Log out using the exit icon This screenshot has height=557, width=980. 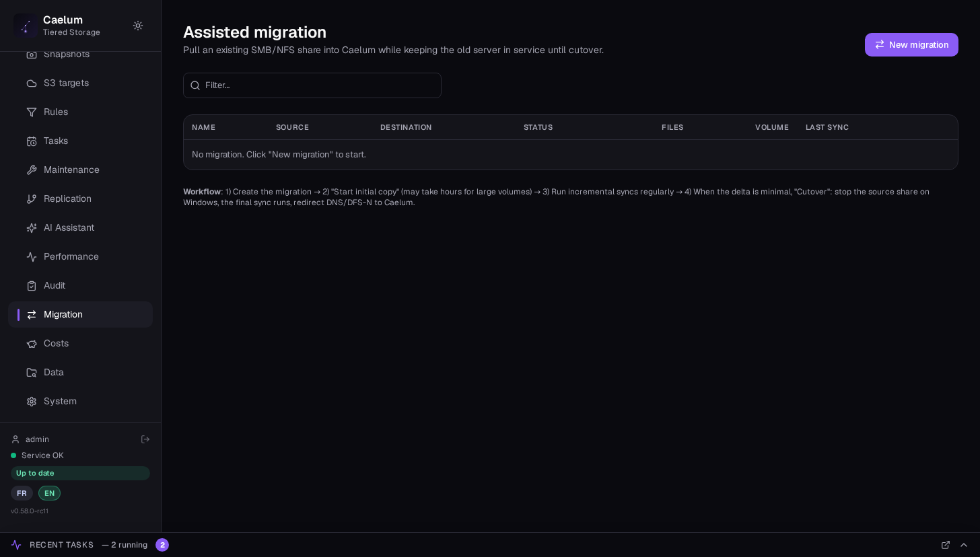pyautogui.click(x=145, y=439)
